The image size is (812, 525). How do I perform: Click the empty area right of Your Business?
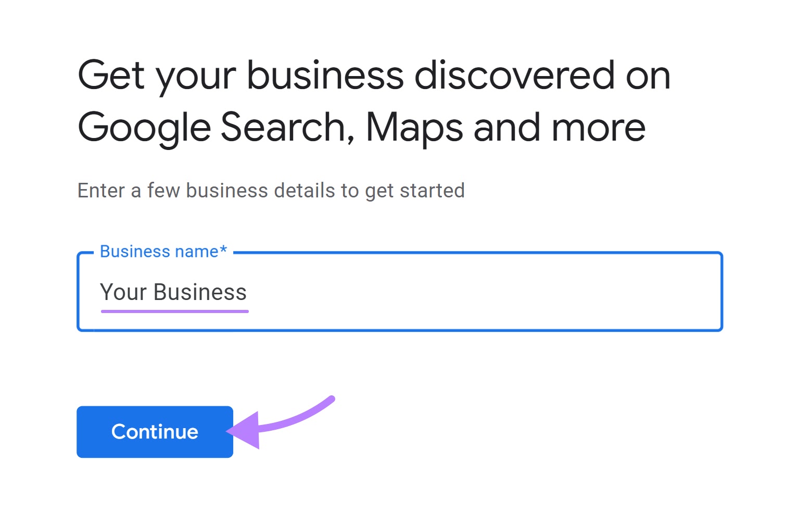468,292
